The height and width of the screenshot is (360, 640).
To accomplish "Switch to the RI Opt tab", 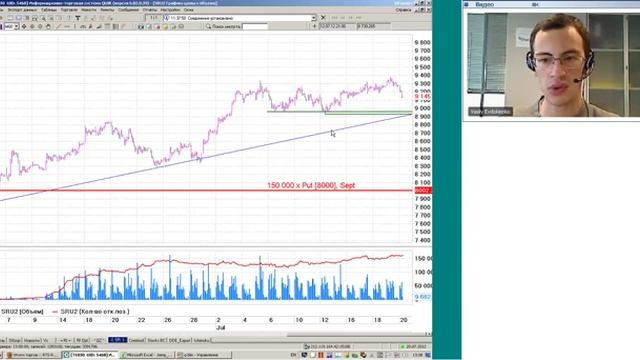I will pyautogui.click(x=82, y=340).
